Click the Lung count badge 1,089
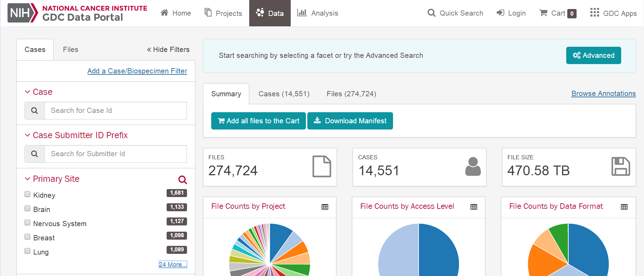The width and height of the screenshot is (644, 276). (x=177, y=250)
